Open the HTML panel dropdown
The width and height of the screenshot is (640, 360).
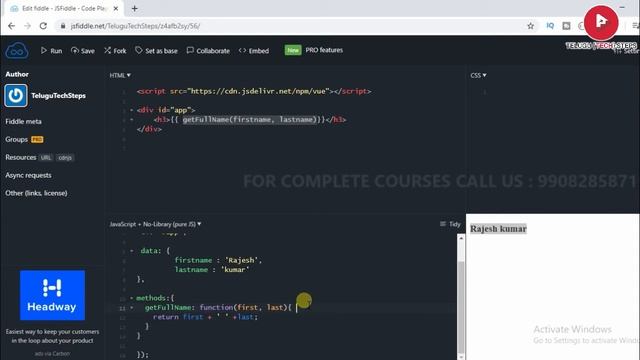click(120, 75)
